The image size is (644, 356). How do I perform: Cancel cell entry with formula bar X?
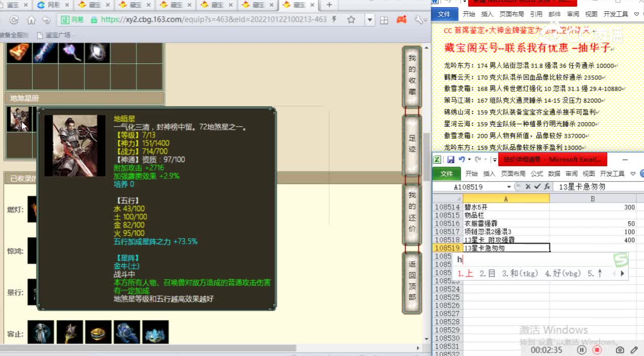pos(528,187)
